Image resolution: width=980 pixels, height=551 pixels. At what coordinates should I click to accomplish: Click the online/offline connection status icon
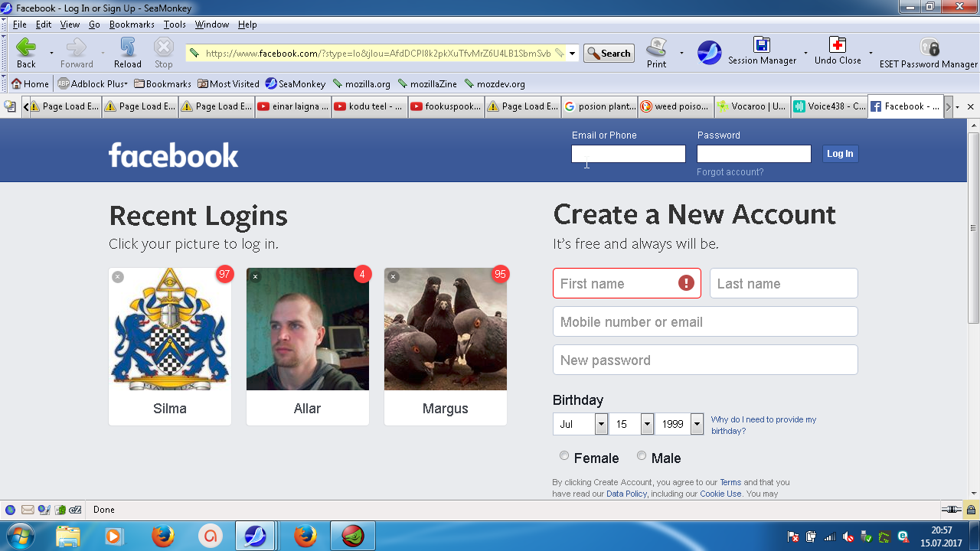click(x=951, y=510)
